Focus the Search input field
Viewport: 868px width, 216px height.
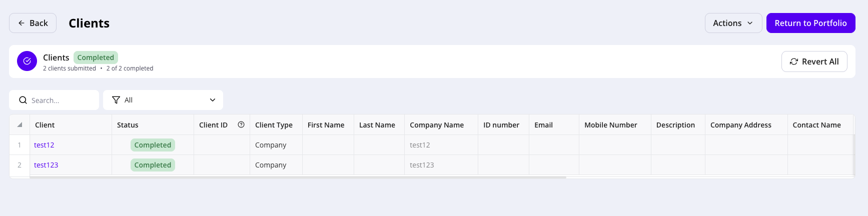tap(54, 100)
